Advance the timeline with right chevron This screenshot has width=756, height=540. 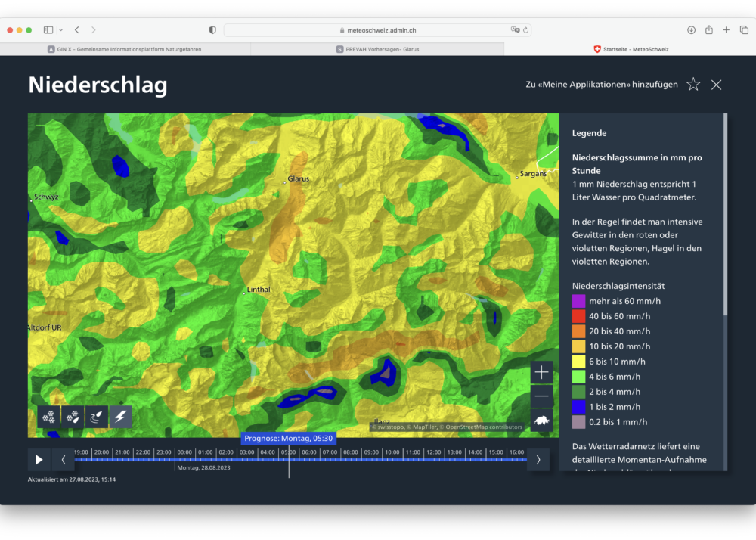538,459
